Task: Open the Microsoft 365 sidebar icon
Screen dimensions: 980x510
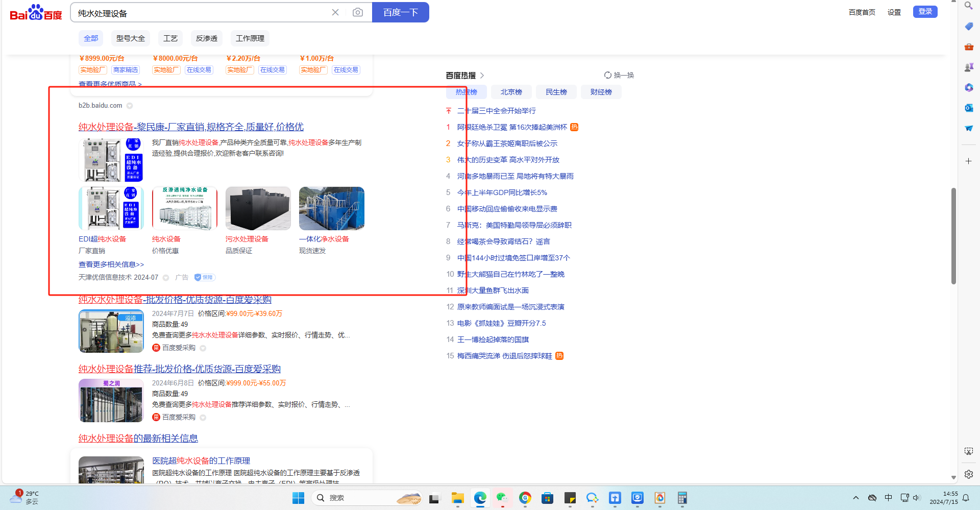Action: pos(969,87)
